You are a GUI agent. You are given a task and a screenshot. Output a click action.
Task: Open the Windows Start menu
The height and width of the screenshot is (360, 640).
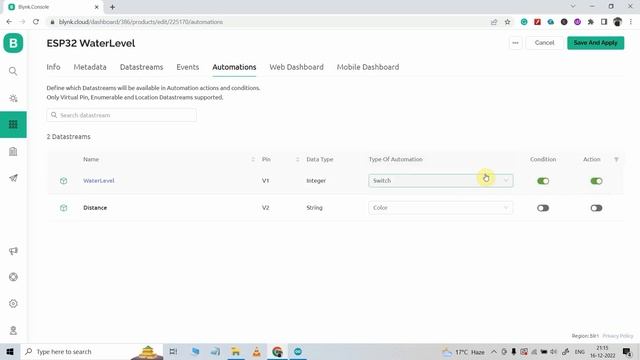(x=10, y=351)
